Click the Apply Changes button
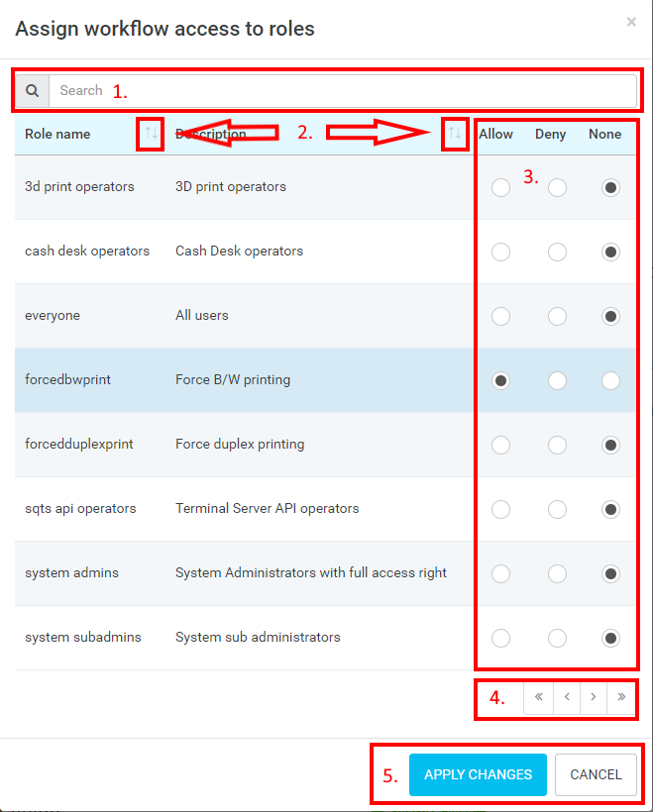Image resolution: width=653 pixels, height=812 pixels. point(478,774)
